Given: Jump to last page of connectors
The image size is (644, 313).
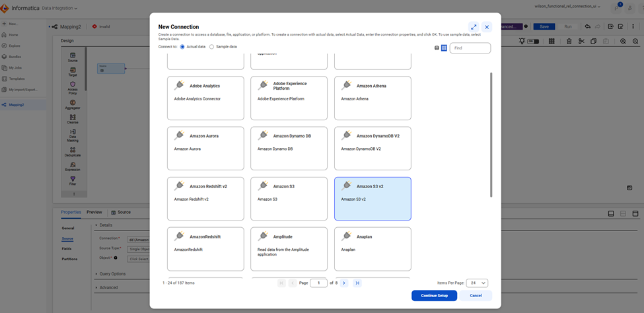Looking at the screenshot, I should pyautogui.click(x=357, y=283).
